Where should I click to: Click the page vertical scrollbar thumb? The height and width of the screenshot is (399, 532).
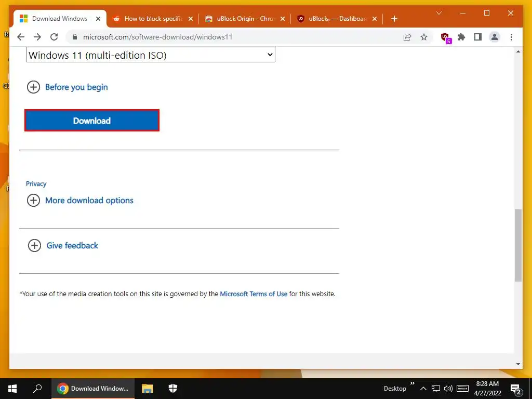point(518,245)
